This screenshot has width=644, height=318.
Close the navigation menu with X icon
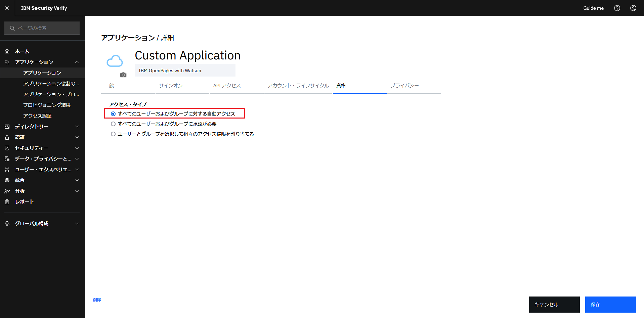pos(7,8)
